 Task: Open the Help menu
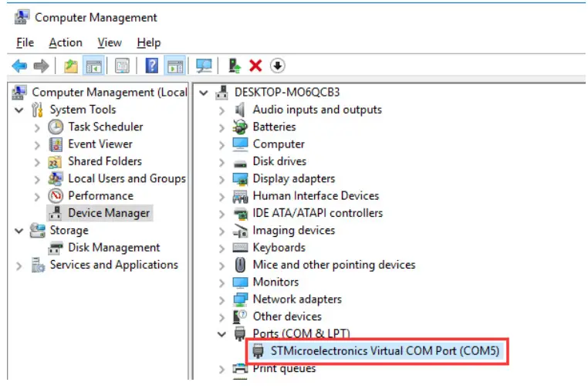pos(149,42)
